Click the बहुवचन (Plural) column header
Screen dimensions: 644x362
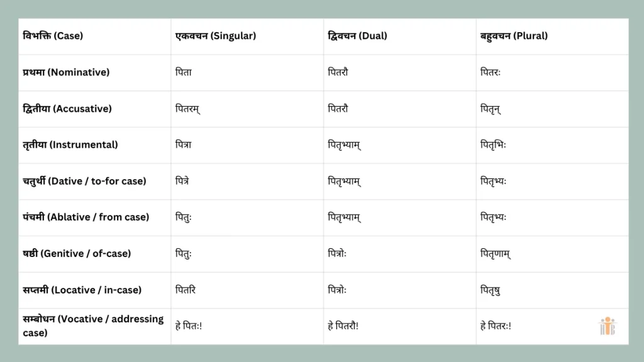514,36
